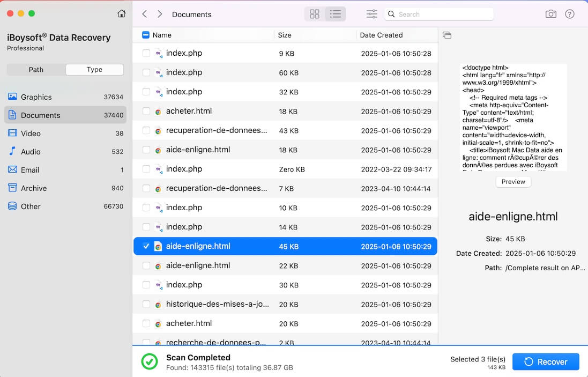Click the Documents breadcrumb title

pos(192,14)
